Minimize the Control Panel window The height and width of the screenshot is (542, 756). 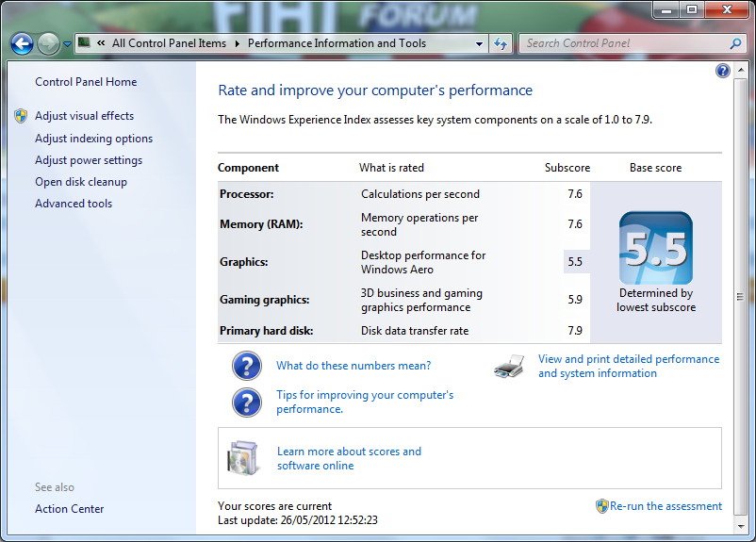[666, 9]
